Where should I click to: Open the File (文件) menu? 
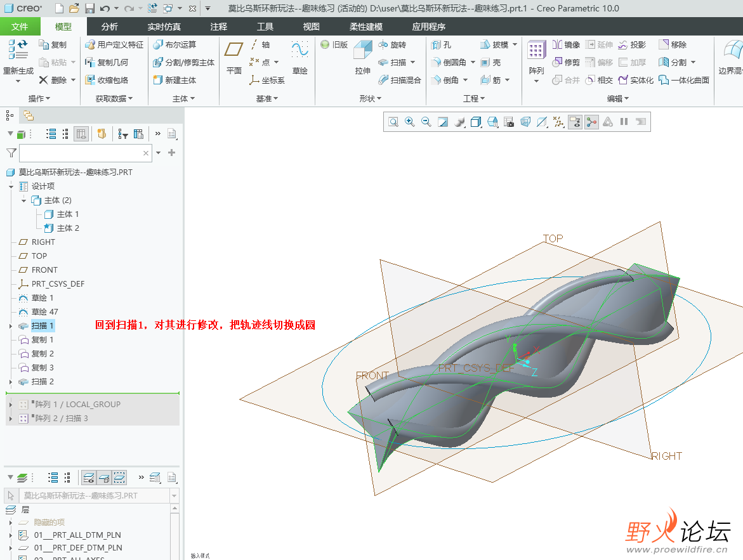point(20,27)
